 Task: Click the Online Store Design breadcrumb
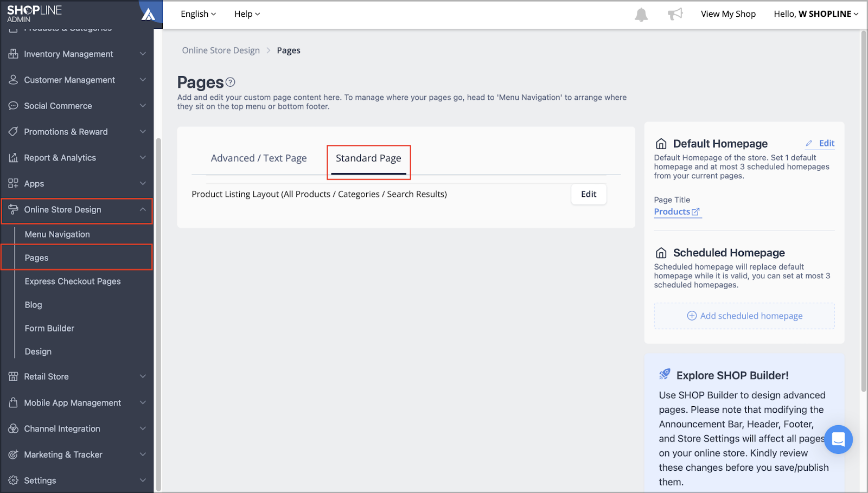pyautogui.click(x=221, y=50)
